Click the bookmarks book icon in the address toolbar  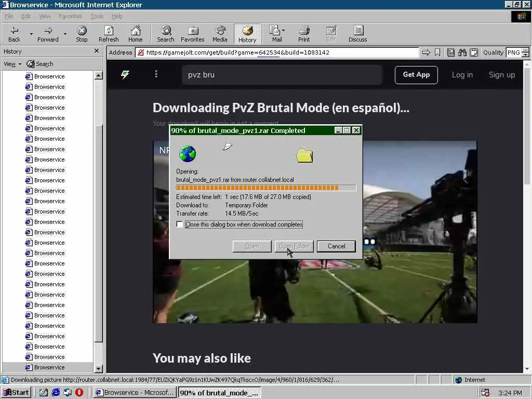coord(450,52)
